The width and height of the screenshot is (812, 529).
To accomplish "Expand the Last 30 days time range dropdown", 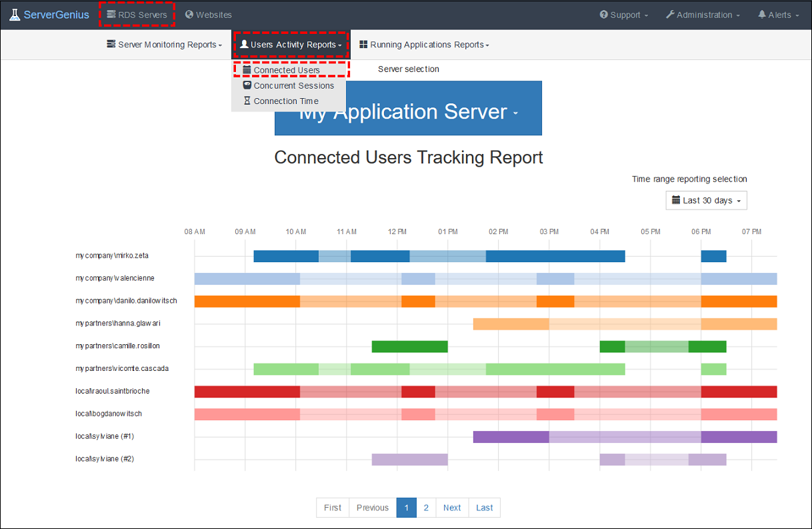I will point(706,200).
